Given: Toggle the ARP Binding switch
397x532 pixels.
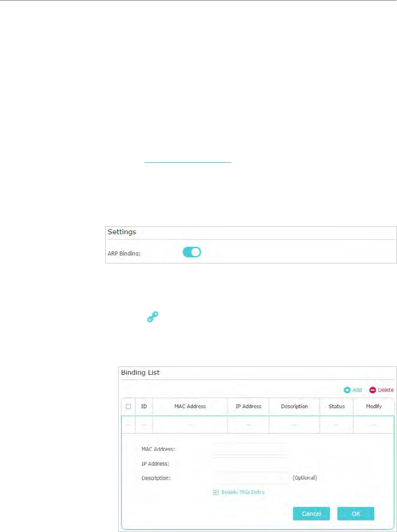Looking at the screenshot, I should [192, 252].
